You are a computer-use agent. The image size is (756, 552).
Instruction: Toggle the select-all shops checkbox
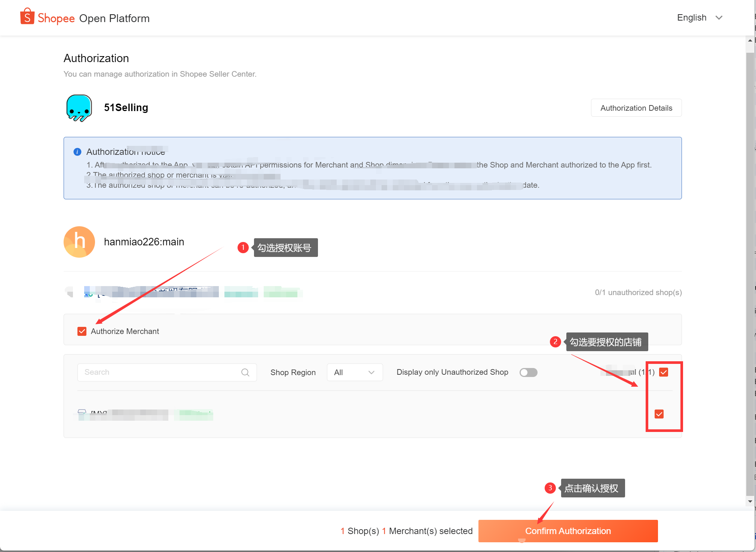[x=664, y=372]
